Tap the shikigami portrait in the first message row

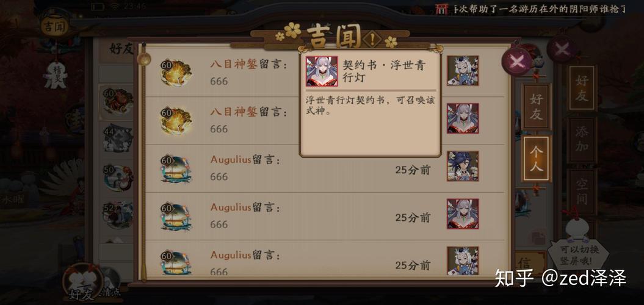(463, 71)
